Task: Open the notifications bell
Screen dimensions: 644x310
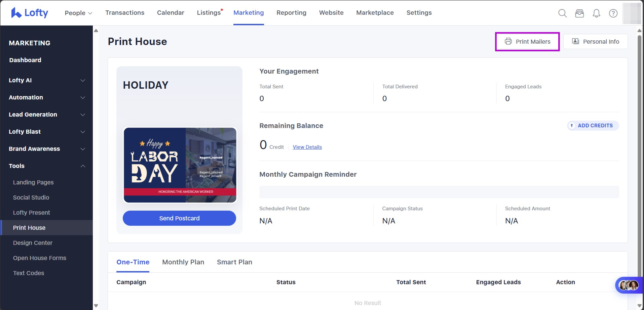Action: click(x=596, y=13)
